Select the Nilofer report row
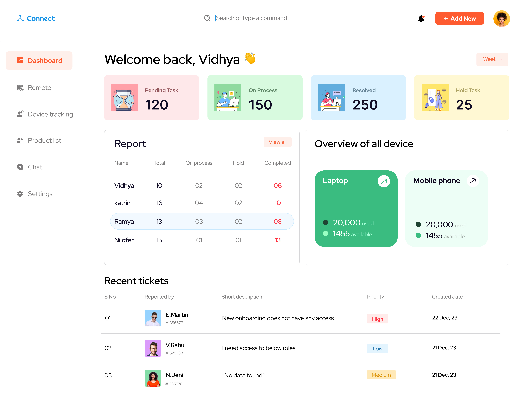 click(x=202, y=240)
